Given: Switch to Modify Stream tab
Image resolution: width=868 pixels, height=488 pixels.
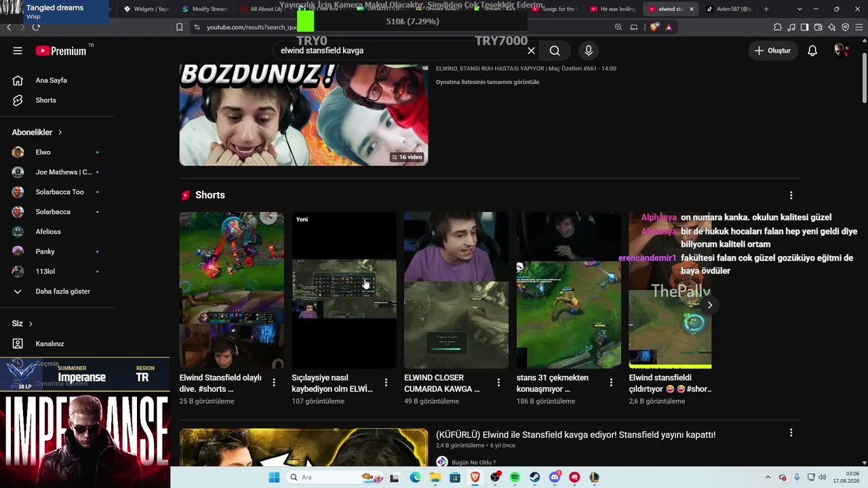Looking at the screenshot, I should point(204,9).
